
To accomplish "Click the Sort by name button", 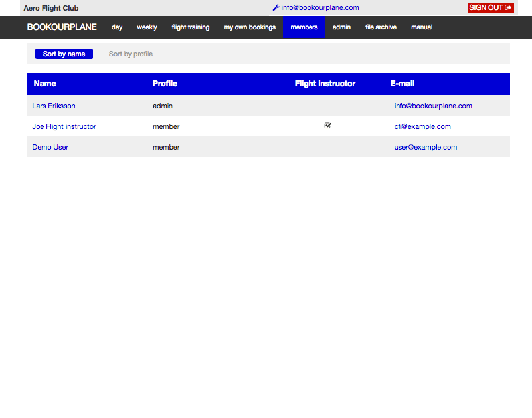I will click(64, 54).
